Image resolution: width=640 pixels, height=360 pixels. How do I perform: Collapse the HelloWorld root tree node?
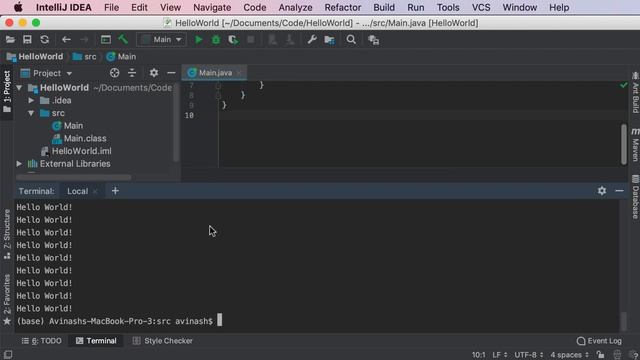coord(19,88)
